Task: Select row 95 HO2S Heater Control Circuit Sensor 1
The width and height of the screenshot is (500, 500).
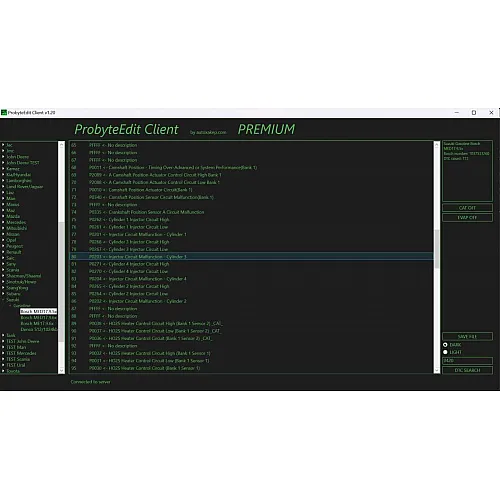Action: tap(251, 368)
